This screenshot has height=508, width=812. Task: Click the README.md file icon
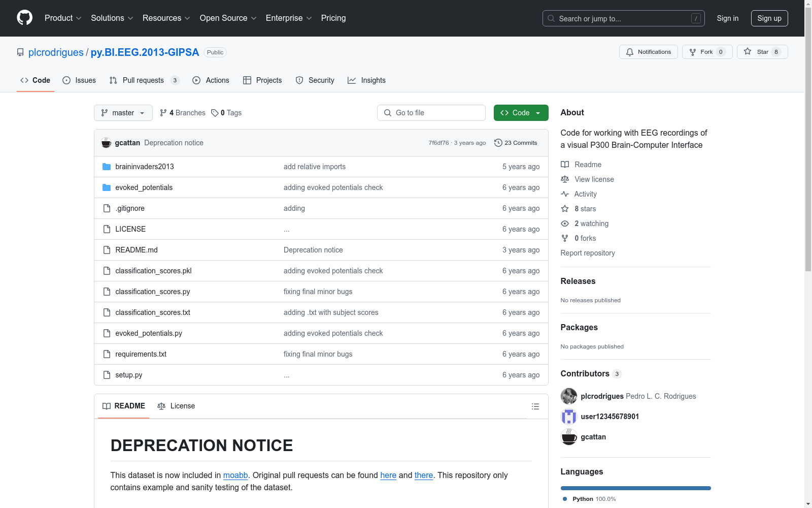[107, 250]
